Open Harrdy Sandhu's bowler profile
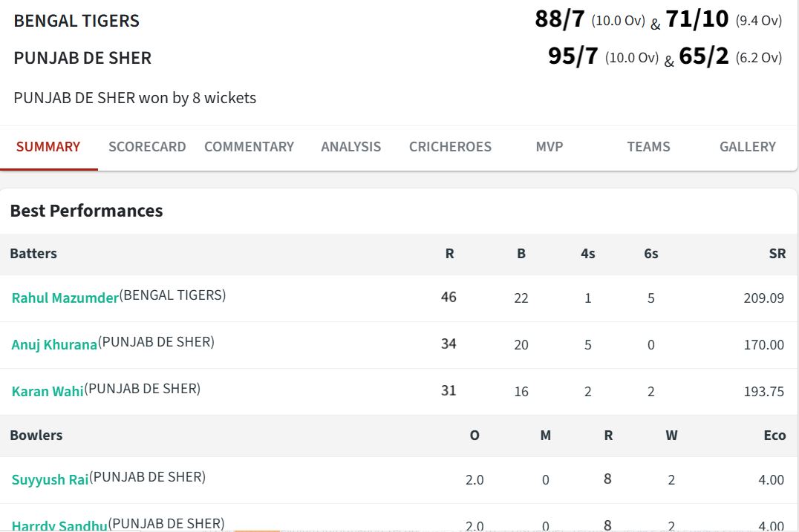The width and height of the screenshot is (799, 532). 59,525
